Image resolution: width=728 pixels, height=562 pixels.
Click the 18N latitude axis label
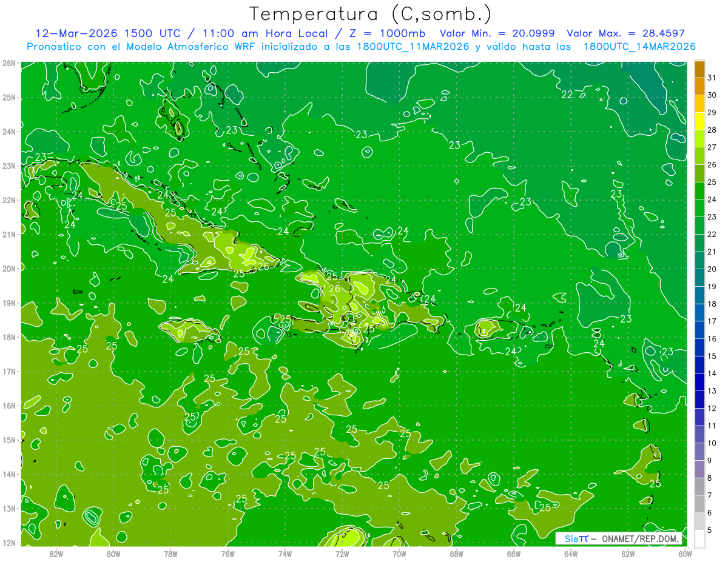8,337
